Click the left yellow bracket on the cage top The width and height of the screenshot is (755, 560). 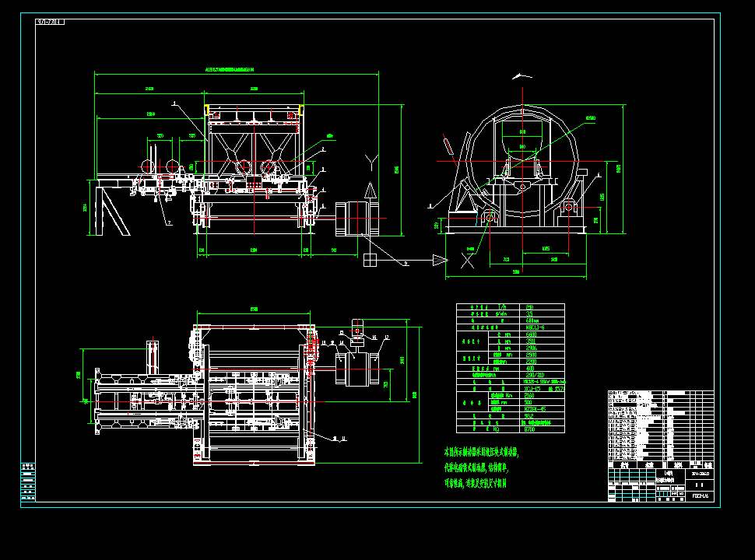[207, 110]
